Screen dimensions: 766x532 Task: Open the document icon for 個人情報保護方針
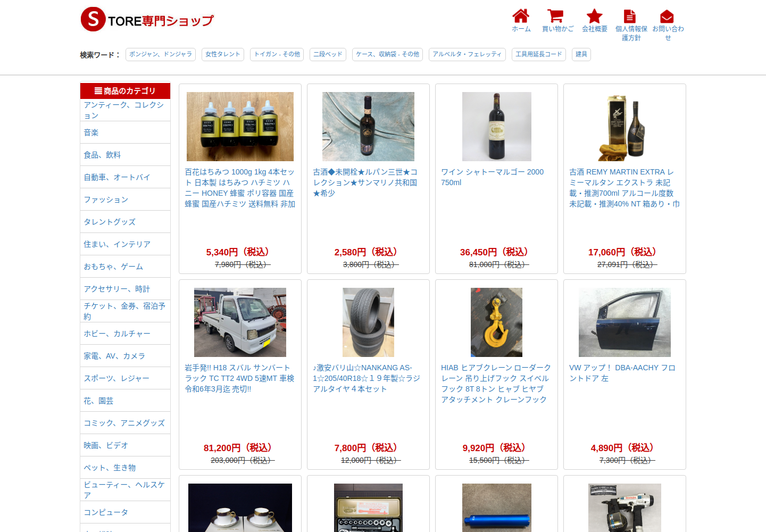[630, 16]
